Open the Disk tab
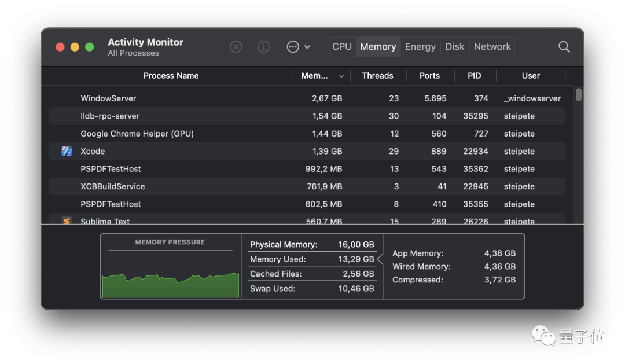Screen dimensions: 625x364 (455, 47)
